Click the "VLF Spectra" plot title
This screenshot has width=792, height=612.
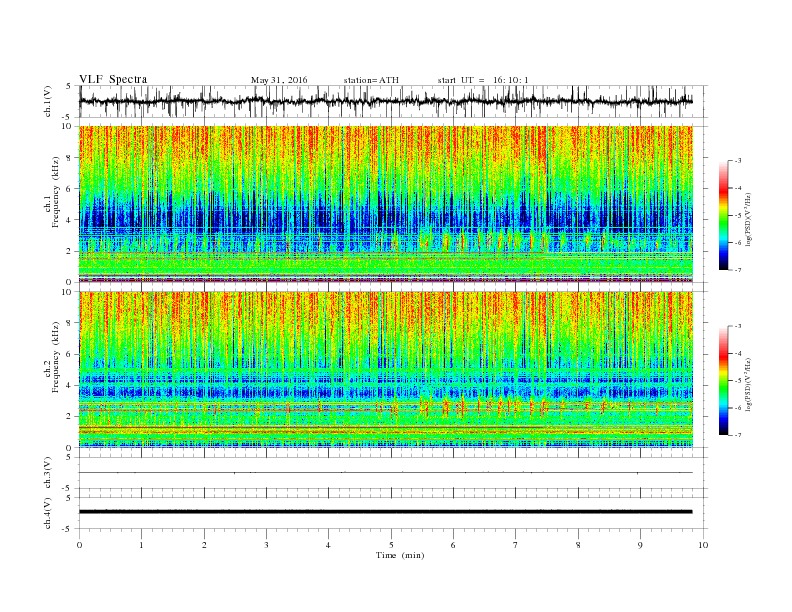tap(113, 79)
